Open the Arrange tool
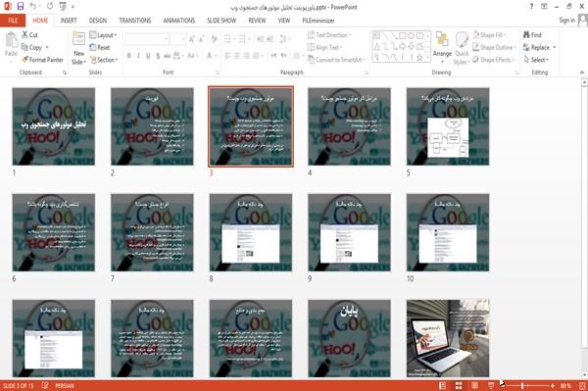Viewport: 588px width, 391px height. pos(442,47)
